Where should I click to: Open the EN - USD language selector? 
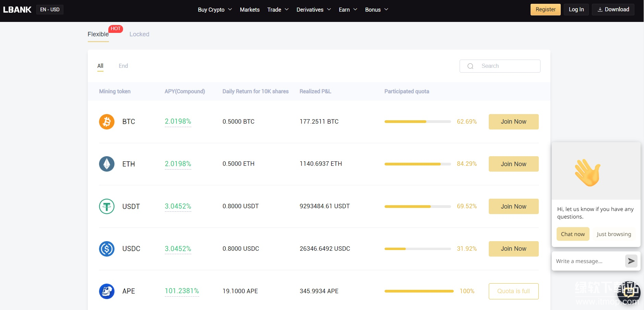click(x=50, y=10)
